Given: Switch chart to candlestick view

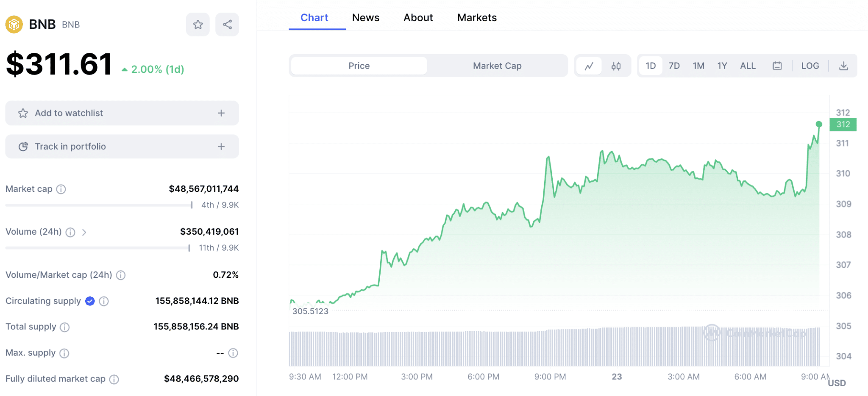Looking at the screenshot, I should click(x=616, y=66).
